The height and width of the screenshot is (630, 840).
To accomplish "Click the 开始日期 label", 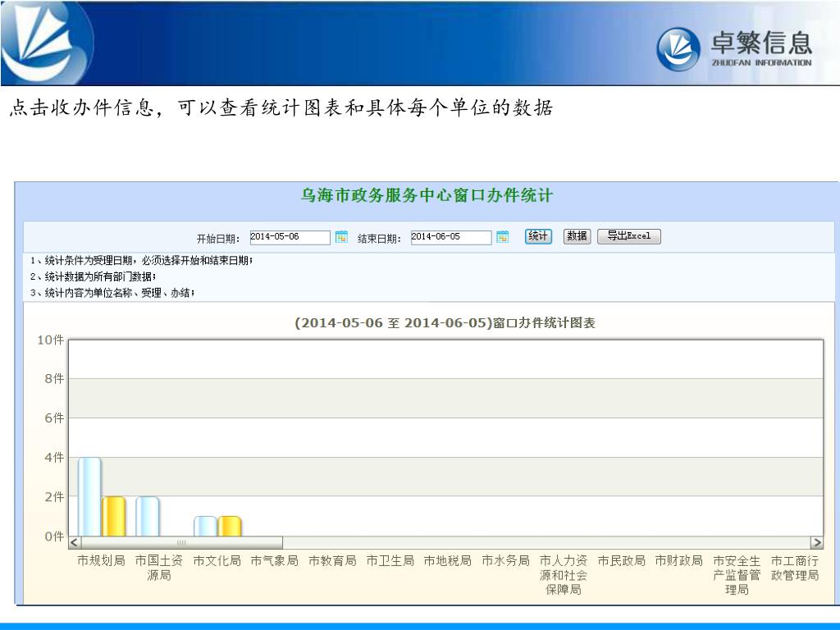I will click(x=218, y=239).
